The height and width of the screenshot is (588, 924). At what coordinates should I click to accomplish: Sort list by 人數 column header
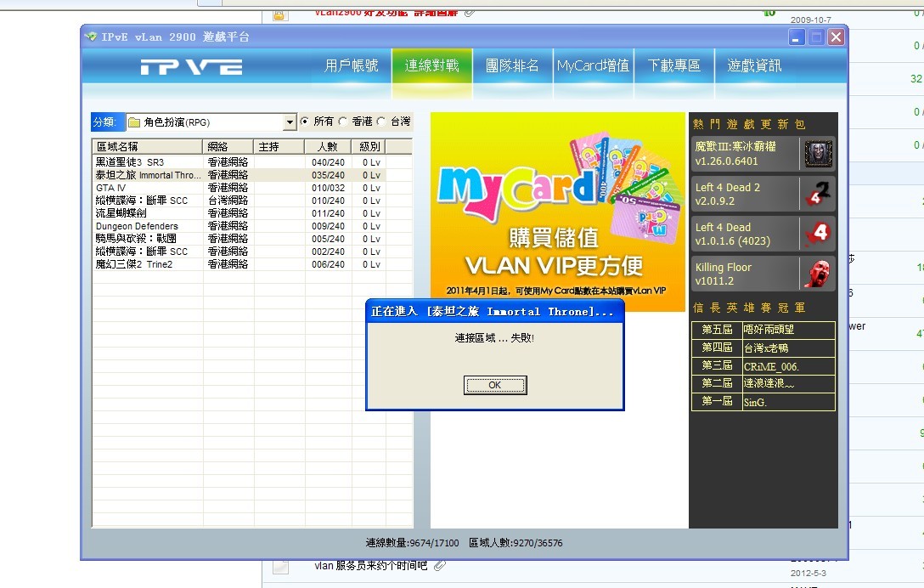(326, 147)
